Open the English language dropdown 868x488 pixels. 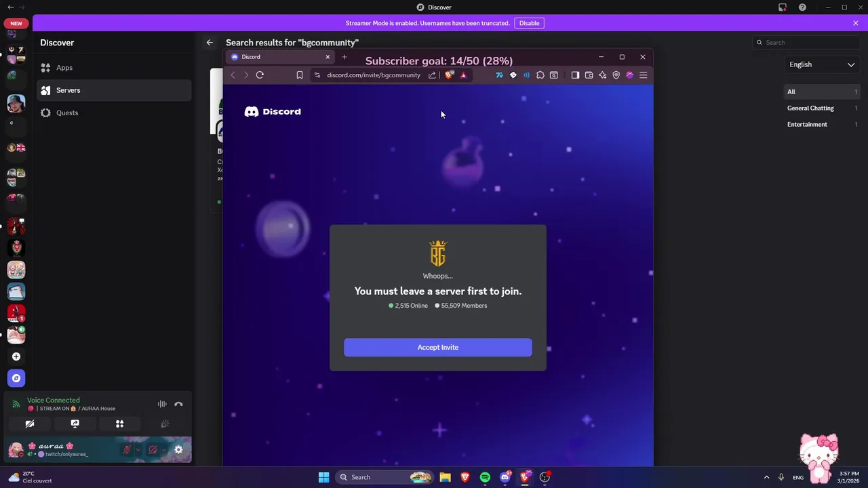pos(821,64)
